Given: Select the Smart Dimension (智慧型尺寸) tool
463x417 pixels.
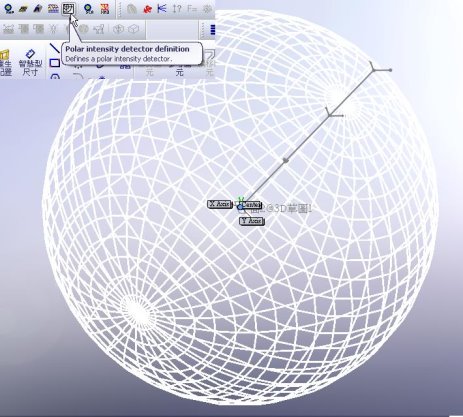Looking at the screenshot, I should tap(30, 63).
